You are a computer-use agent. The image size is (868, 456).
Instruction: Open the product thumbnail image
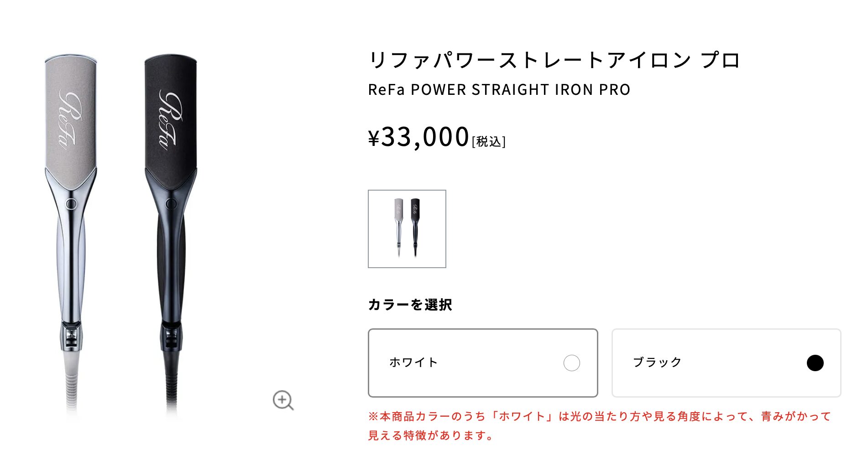[407, 229]
